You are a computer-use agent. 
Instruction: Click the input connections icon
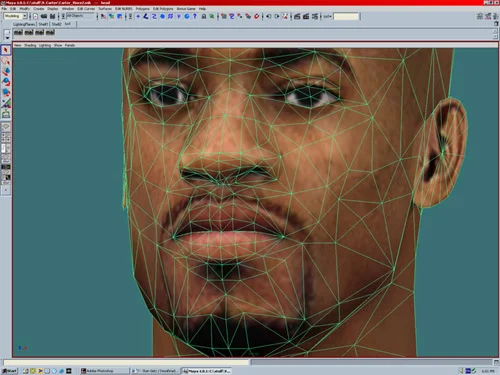268,16
